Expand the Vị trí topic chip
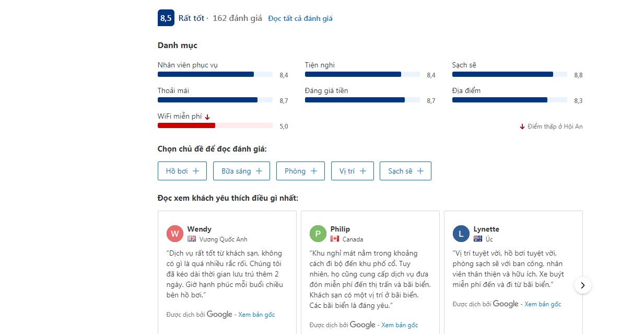Screen dimensions: 644x334 (352, 171)
